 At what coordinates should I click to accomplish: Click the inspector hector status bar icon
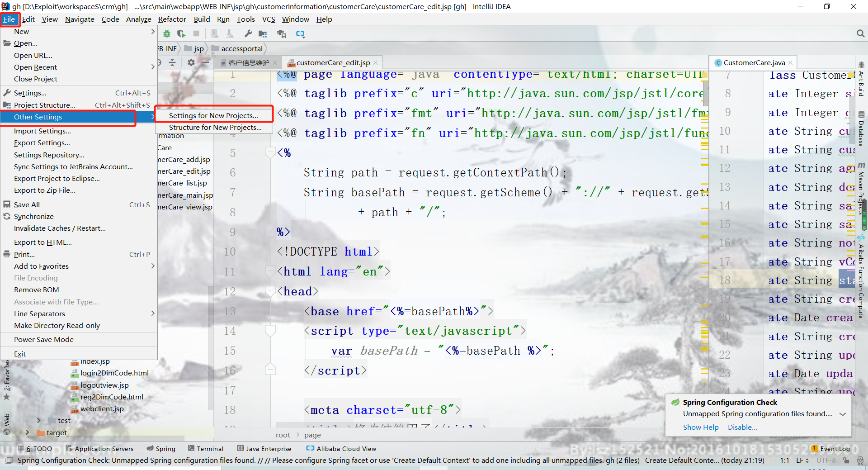point(860,461)
